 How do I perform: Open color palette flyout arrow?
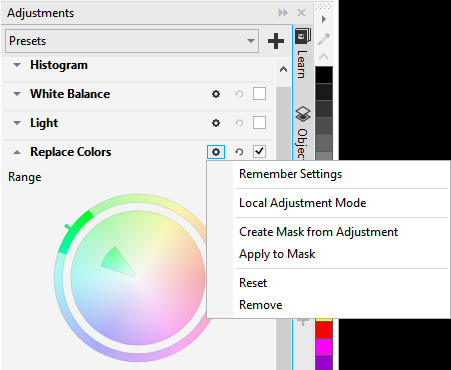(324, 19)
